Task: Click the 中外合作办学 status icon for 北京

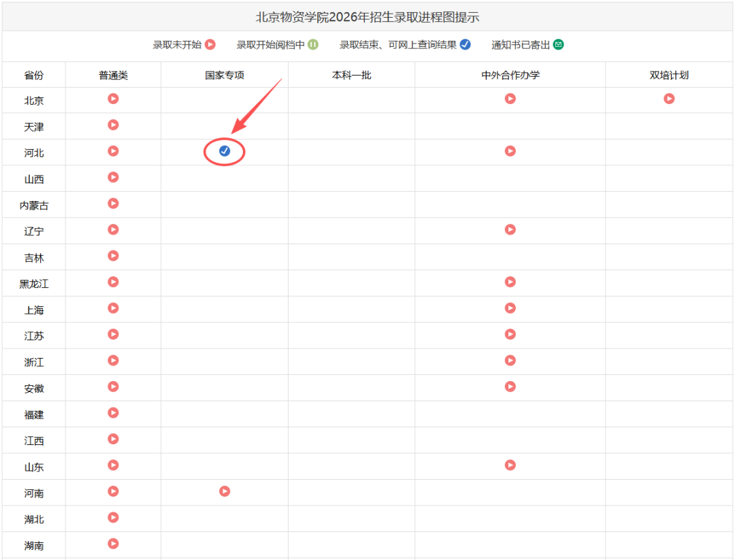Action: click(510, 99)
